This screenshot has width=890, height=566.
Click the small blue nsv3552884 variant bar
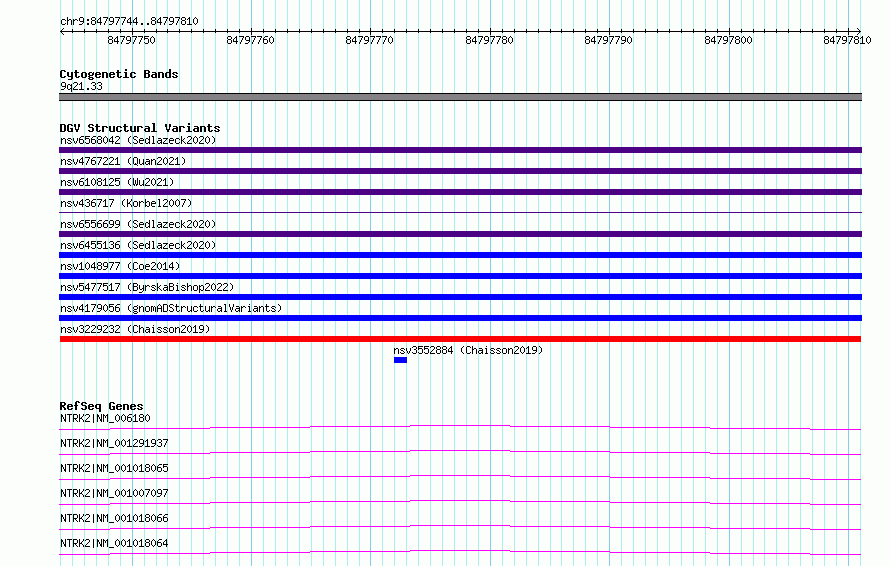click(400, 360)
